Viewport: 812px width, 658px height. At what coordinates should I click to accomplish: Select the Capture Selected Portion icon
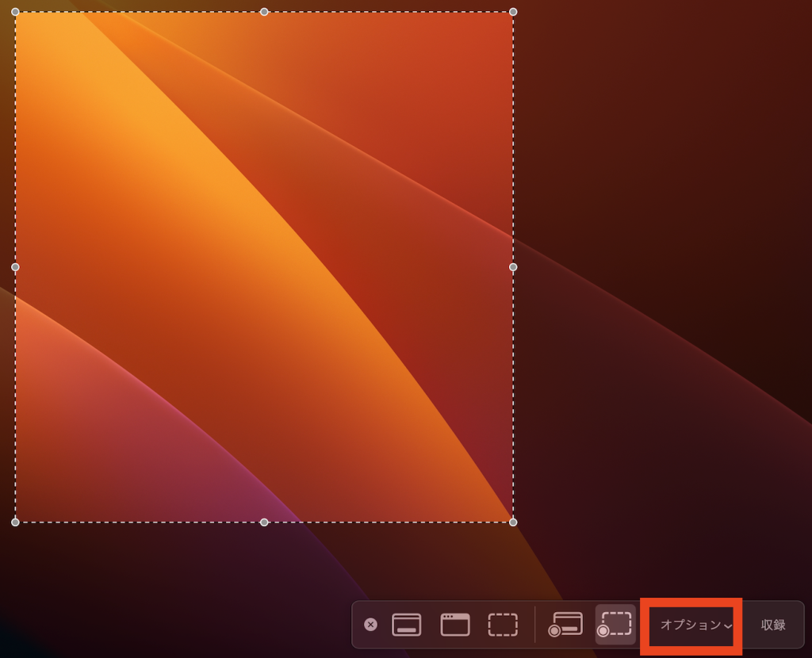point(503,625)
